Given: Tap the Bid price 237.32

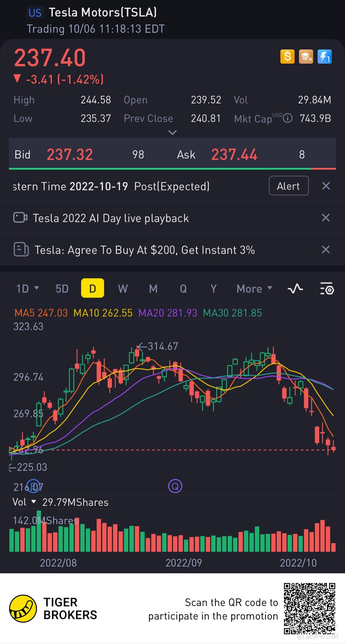Looking at the screenshot, I should point(70,154).
